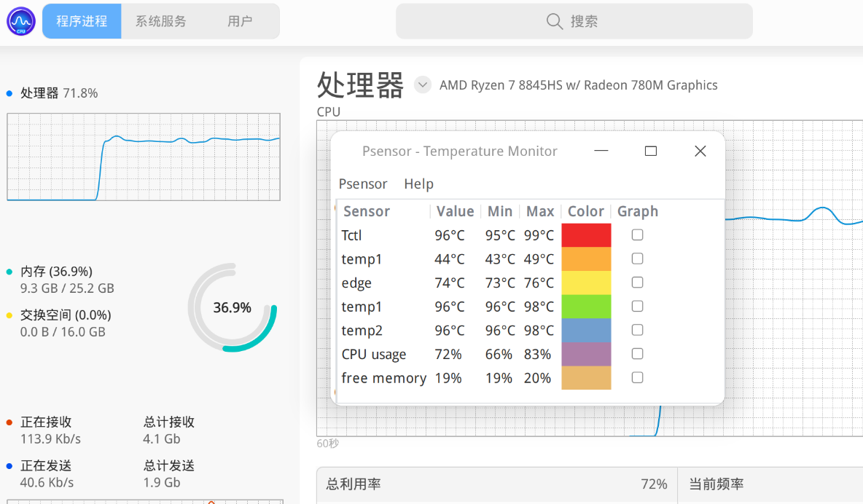This screenshot has width=863, height=504.
Task: Click the Max column header
Action: click(x=540, y=211)
